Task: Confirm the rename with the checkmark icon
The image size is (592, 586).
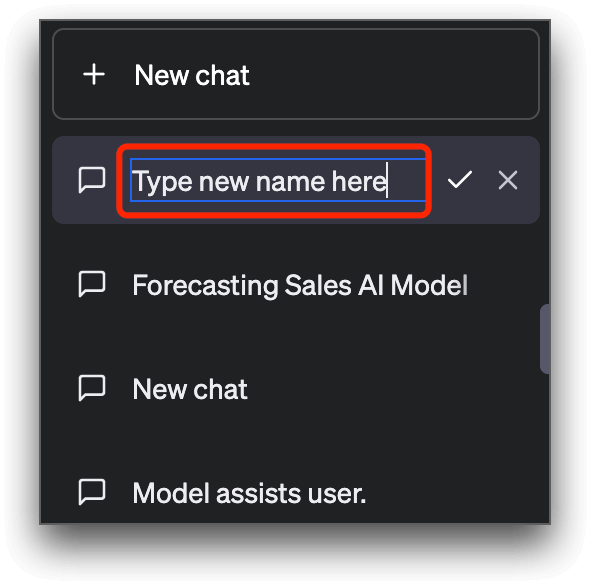Action: (x=459, y=180)
